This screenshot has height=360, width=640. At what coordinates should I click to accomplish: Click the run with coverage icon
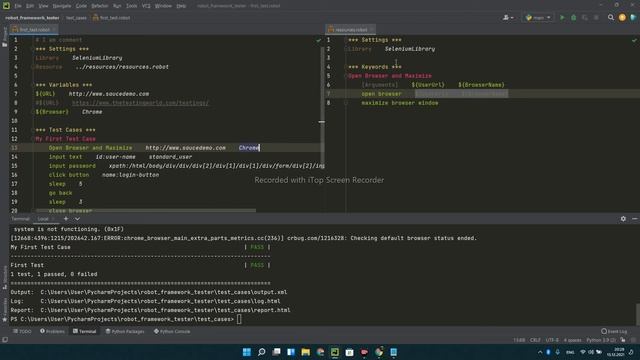[585, 18]
